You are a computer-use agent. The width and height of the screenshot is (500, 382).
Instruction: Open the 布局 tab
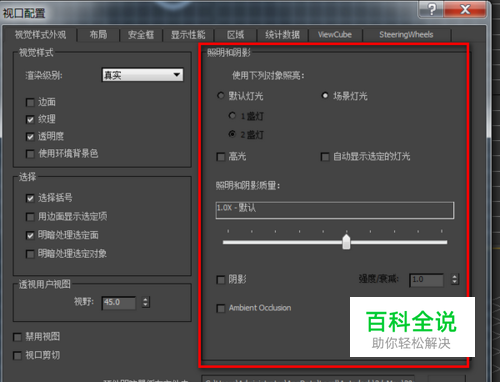[98, 35]
